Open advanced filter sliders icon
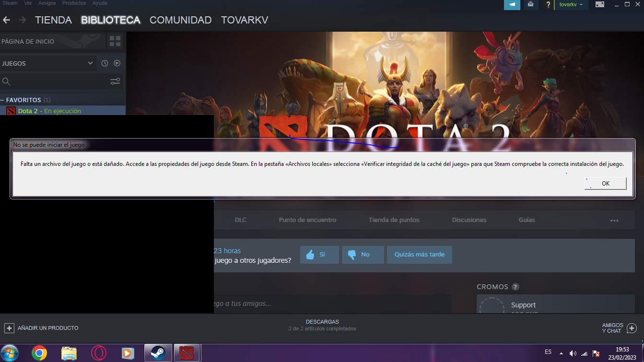 point(115,82)
